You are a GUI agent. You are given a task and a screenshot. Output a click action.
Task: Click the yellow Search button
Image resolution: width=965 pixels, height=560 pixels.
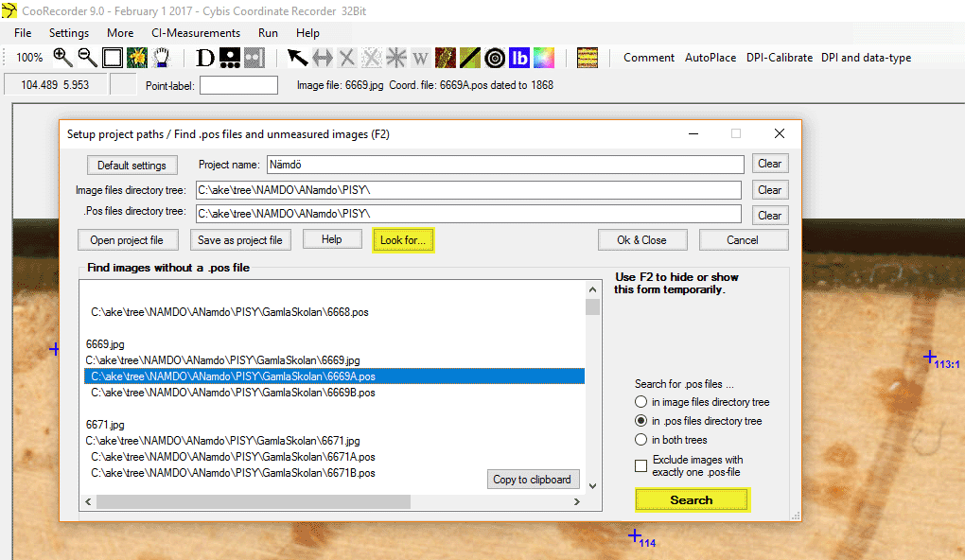[692, 500]
